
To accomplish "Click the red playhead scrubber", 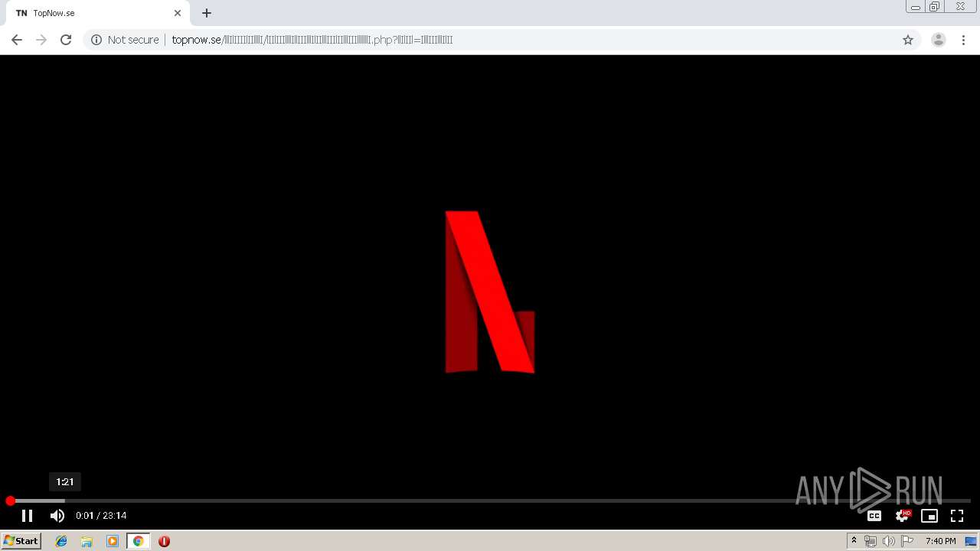I will point(10,500).
